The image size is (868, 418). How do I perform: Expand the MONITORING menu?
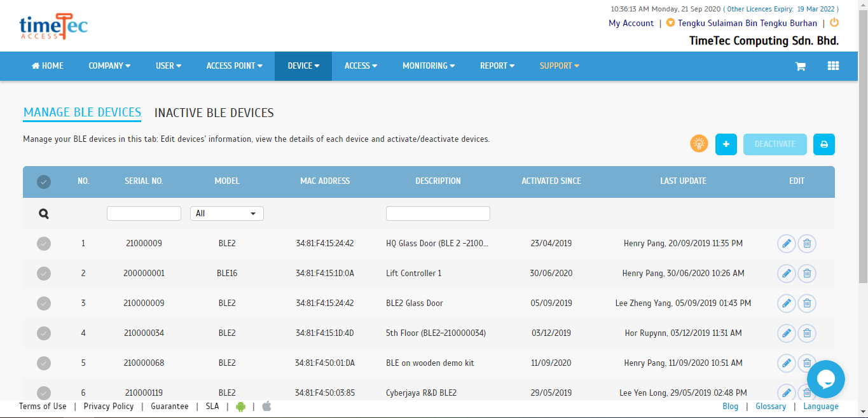pos(429,66)
